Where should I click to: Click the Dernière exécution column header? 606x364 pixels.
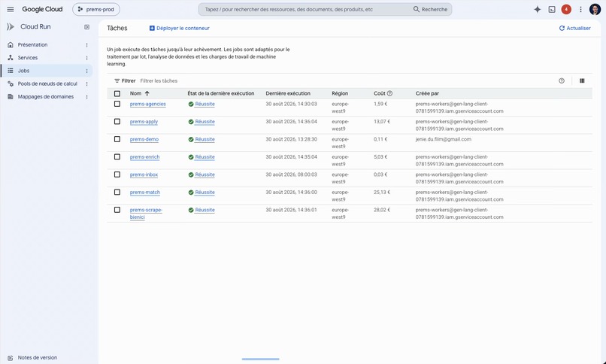click(288, 93)
